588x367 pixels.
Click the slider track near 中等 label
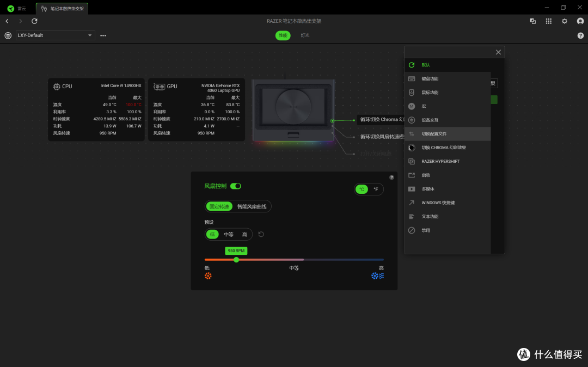[x=294, y=259]
